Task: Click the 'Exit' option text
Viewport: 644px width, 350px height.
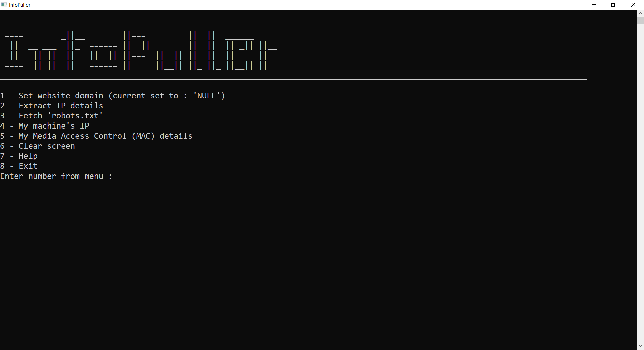Action: pyautogui.click(x=28, y=166)
